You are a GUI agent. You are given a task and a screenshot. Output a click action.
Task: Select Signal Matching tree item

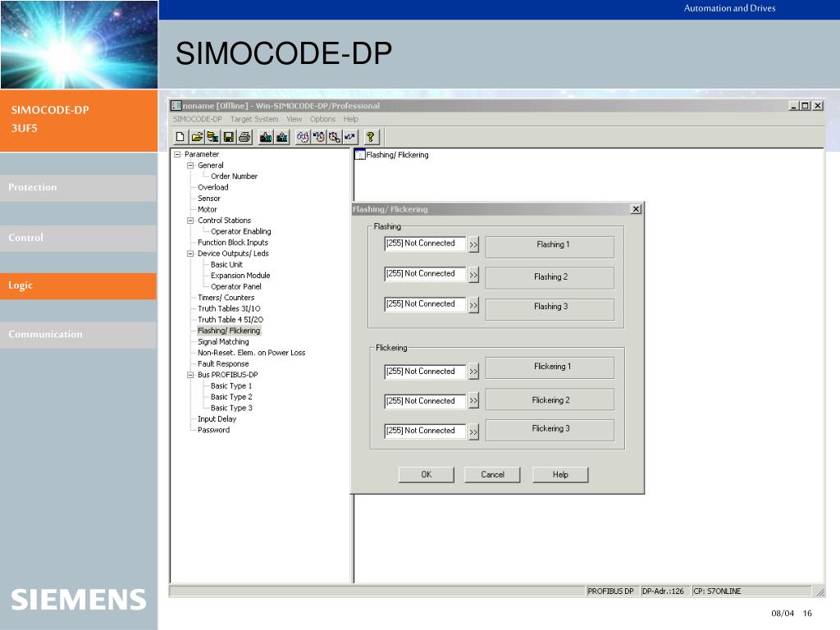pyautogui.click(x=223, y=342)
